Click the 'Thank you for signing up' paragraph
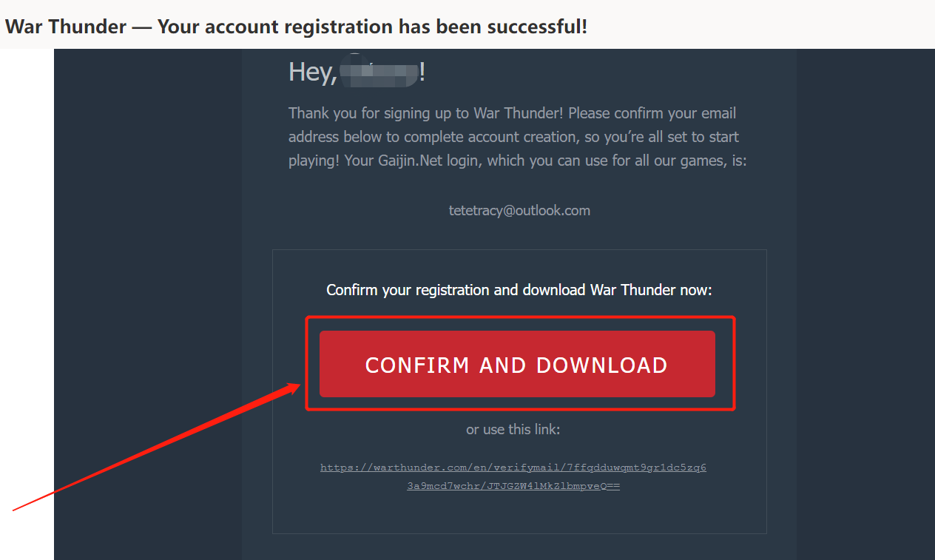This screenshot has height=560, width=935. coord(518,137)
